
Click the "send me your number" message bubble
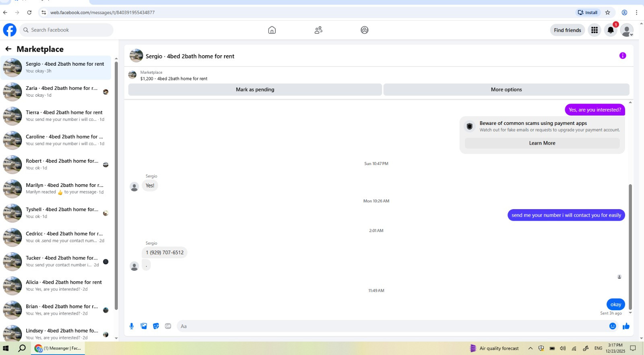pos(566,215)
